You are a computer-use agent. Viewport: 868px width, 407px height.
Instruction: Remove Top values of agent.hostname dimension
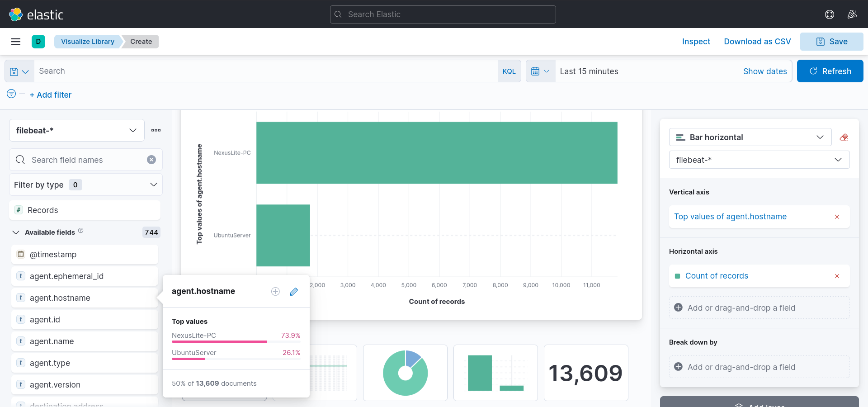click(x=837, y=217)
